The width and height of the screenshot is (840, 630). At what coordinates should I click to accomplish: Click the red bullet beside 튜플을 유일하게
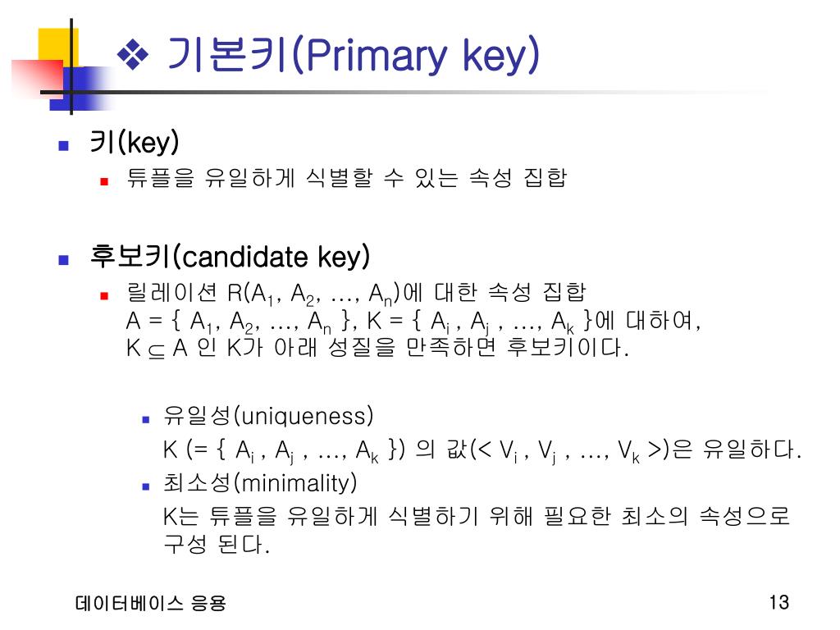pos(104,181)
